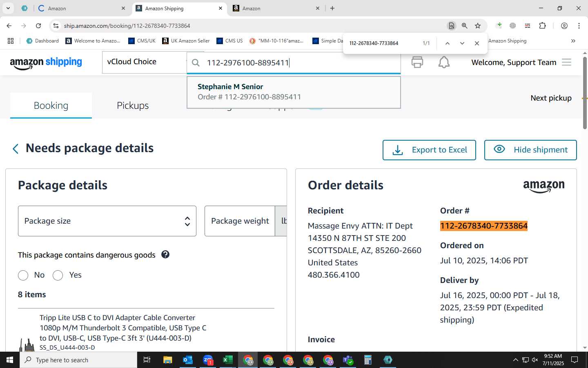
Task: Open the hamburger menu beside Support Team
Action: [566, 62]
